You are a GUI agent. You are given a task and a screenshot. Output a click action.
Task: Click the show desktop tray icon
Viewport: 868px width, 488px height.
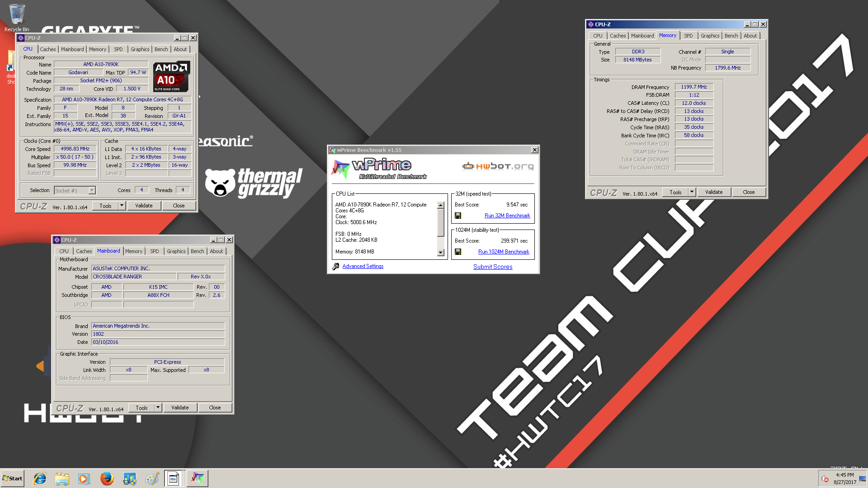[862, 479]
